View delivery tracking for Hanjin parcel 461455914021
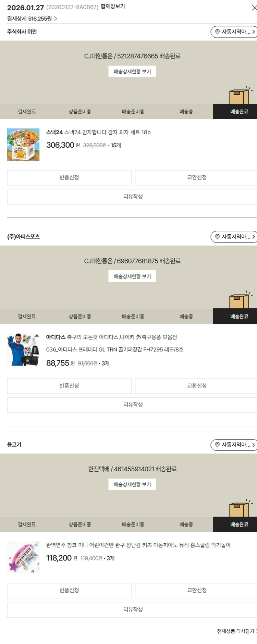 click(132, 484)
